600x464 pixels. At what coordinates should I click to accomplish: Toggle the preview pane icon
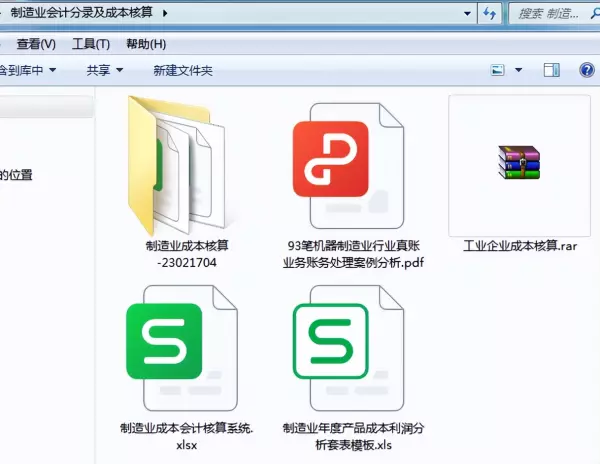pos(551,70)
